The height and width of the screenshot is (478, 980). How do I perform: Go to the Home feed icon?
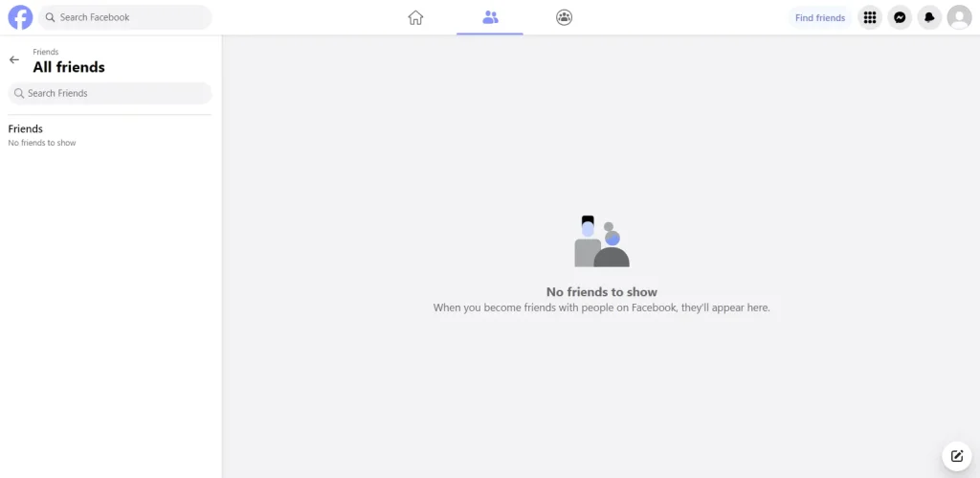click(x=415, y=17)
